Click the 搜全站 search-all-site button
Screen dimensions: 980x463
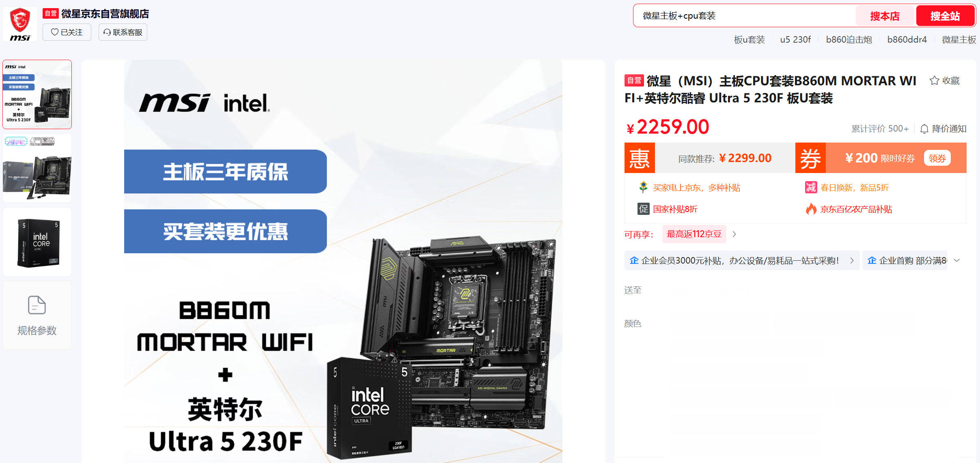(945, 16)
